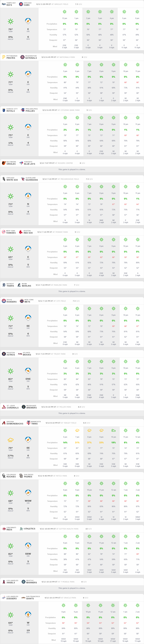The image size is (144, 644).
Task: Click the San Francisco Giants logo
Action: click(x=23, y=598)
